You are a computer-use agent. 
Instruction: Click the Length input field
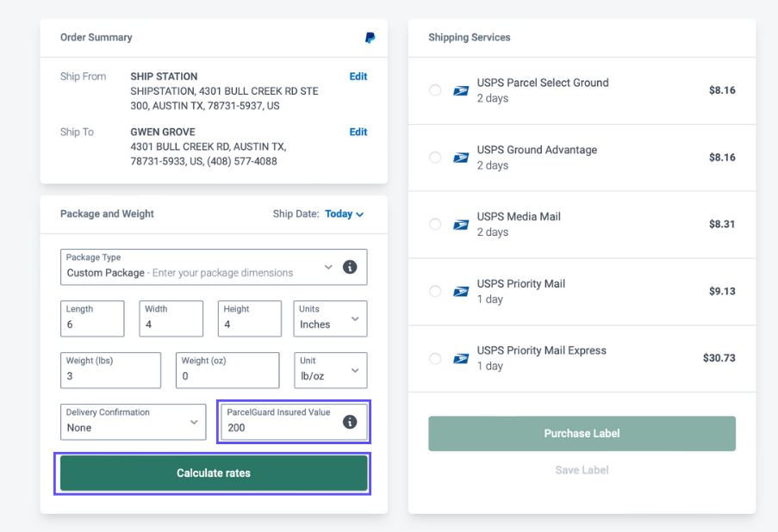(92, 319)
